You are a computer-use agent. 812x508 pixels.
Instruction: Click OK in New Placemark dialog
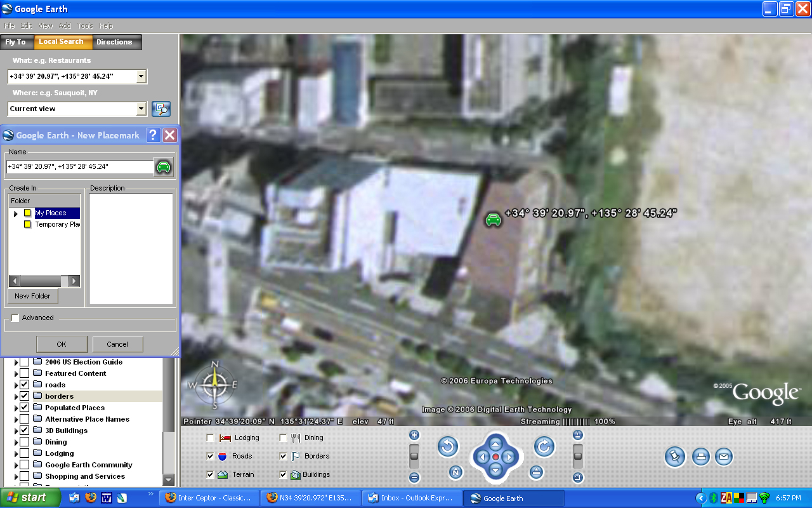point(62,344)
